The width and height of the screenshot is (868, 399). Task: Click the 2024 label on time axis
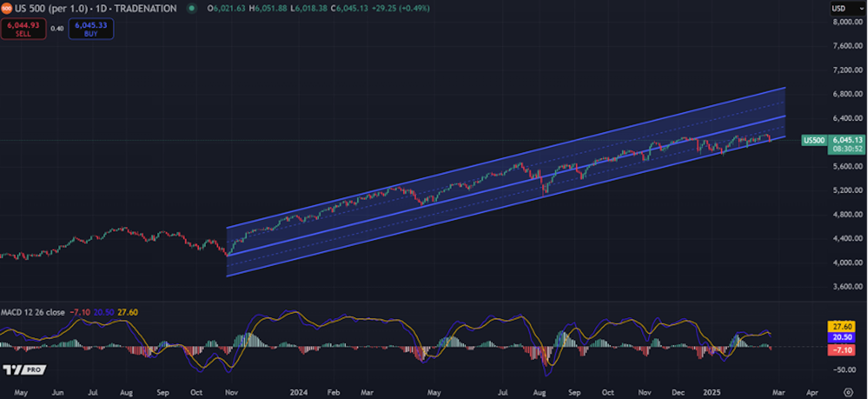[x=299, y=393]
